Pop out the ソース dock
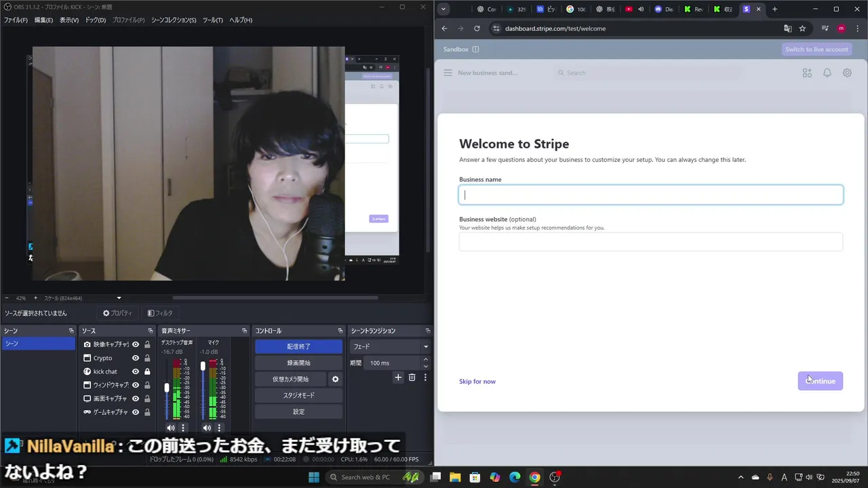The image size is (868, 488). (x=152, y=331)
